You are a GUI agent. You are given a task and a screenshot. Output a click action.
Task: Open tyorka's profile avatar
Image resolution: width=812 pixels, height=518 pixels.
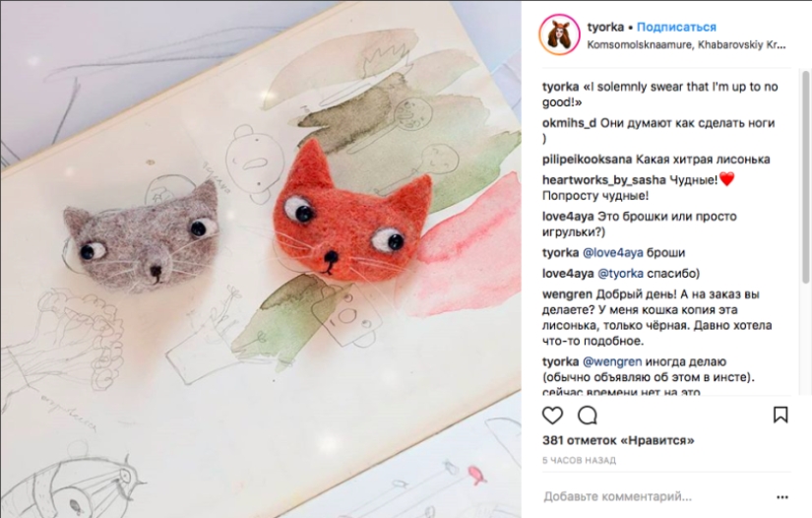559,34
